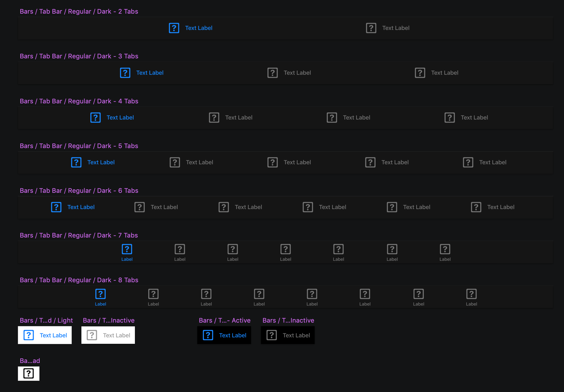The height and width of the screenshot is (392, 564).
Task: Select the blue active icon in the 3 Tabs bar
Action: 125,73
